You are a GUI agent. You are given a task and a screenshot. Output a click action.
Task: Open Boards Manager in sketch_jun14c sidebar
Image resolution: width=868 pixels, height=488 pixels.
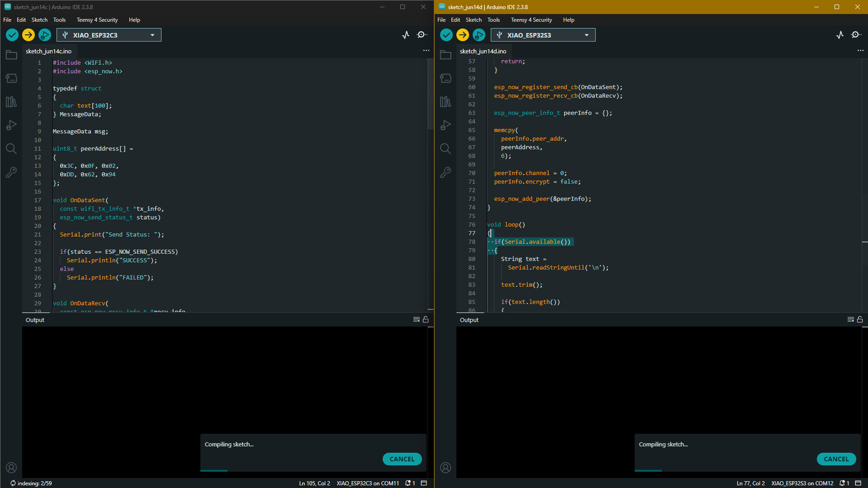pos(11,78)
